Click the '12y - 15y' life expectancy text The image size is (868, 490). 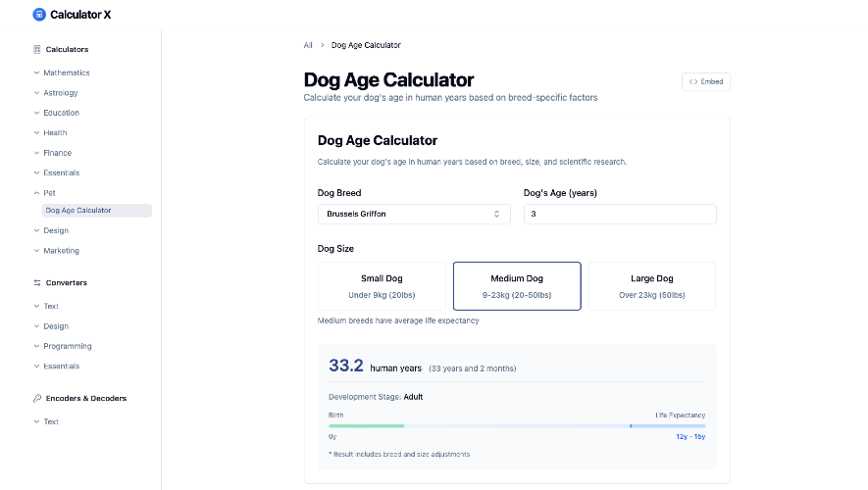[690, 436]
